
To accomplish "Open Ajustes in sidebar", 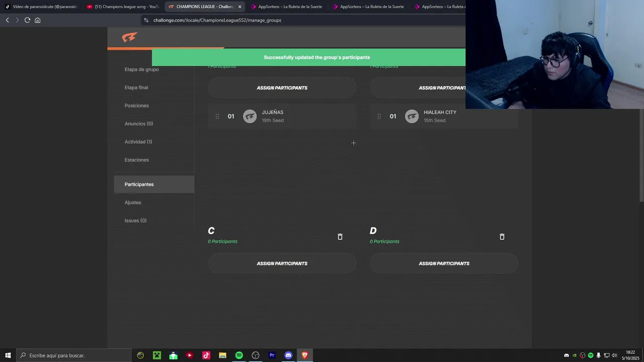I will [x=133, y=203].
